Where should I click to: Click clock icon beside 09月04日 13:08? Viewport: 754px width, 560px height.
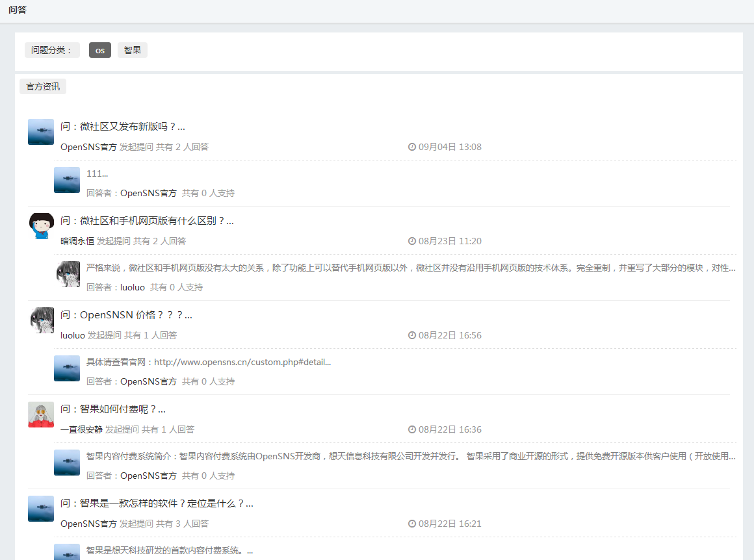412,147
